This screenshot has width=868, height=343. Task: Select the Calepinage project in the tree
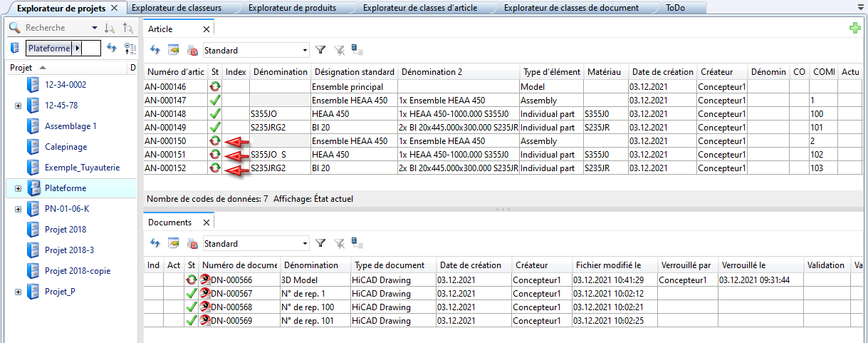66,147
